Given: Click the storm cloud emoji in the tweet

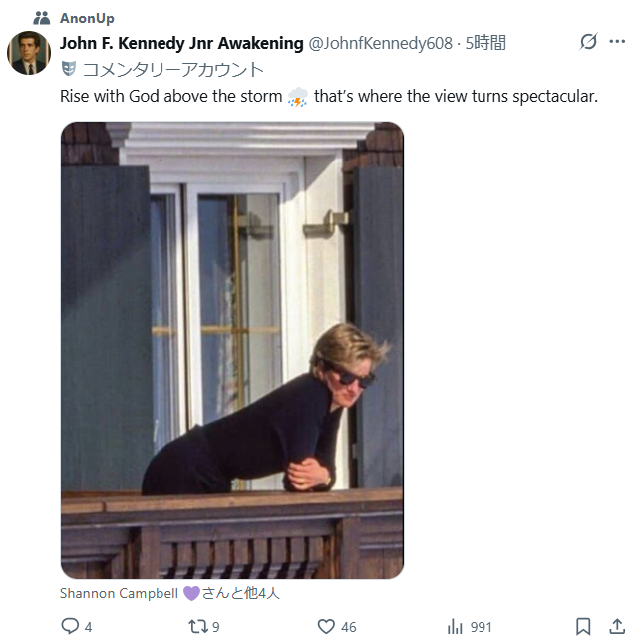Looking at the screenshot, I should [297, 98].
